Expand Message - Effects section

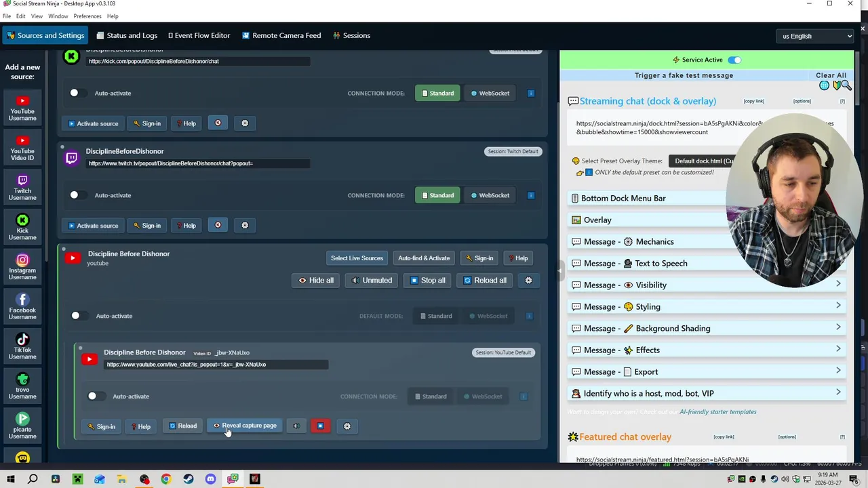(707, 350)
